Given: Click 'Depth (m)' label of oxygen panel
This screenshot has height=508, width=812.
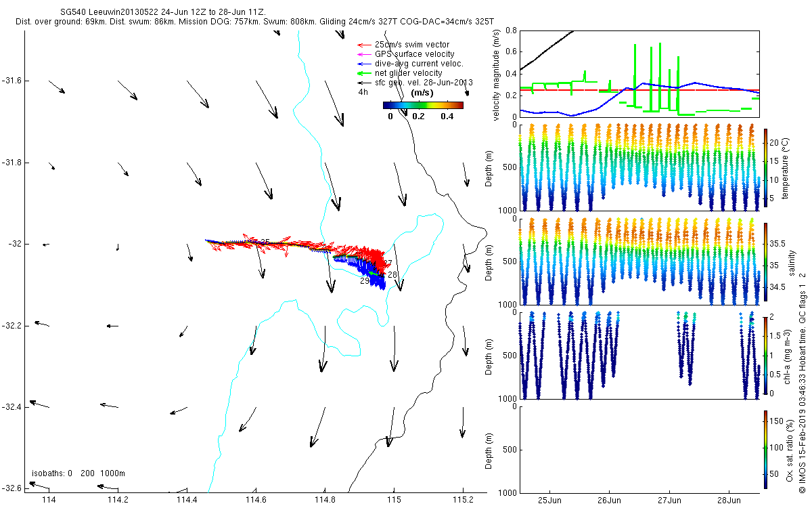Looking at the screenshot, I should tap(489, 449).
